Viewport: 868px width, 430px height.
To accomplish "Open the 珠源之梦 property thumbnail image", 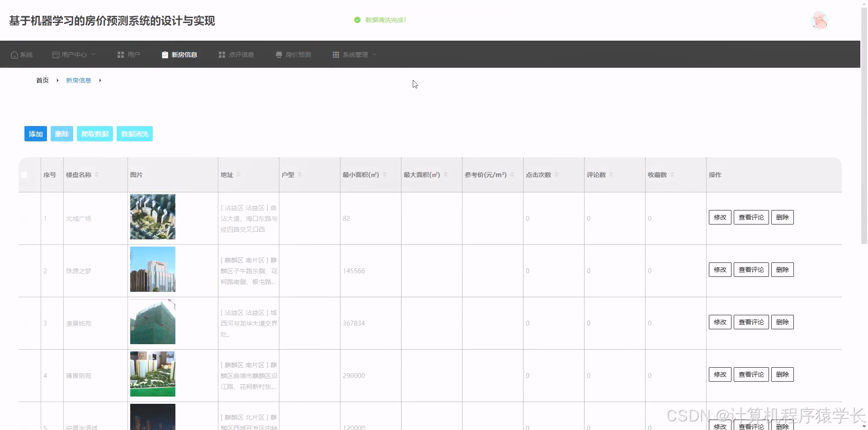I will coord(153,269).
